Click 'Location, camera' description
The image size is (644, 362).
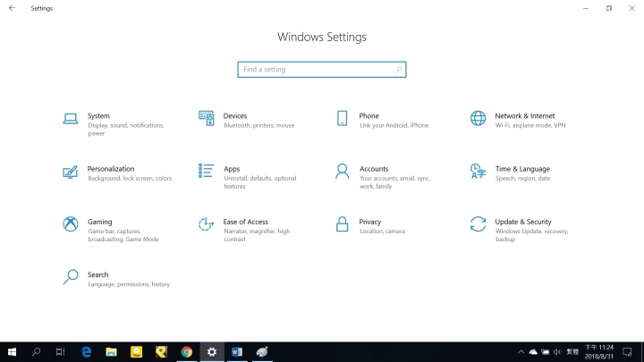(383, 232)
